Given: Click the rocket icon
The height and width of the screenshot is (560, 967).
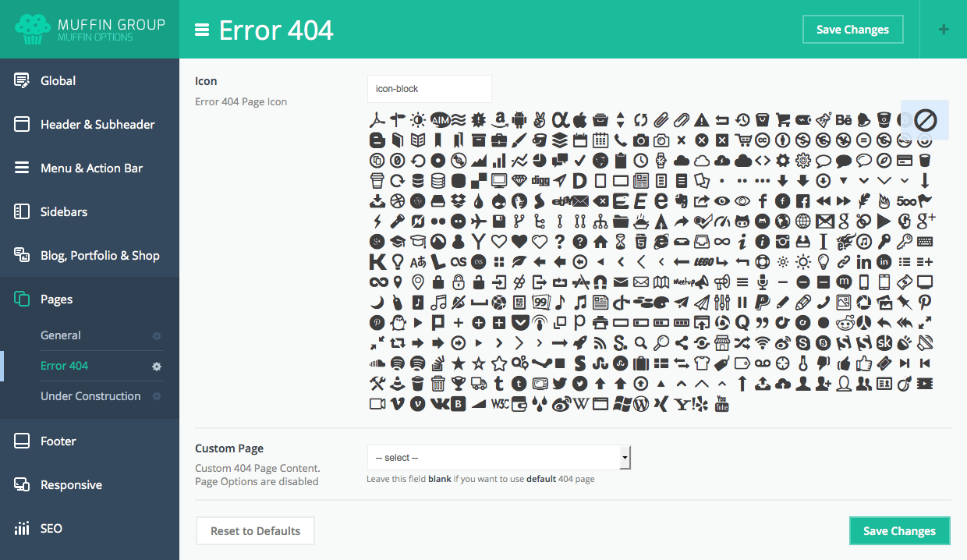Looking at the screenshot, I should tap(579, 343).
